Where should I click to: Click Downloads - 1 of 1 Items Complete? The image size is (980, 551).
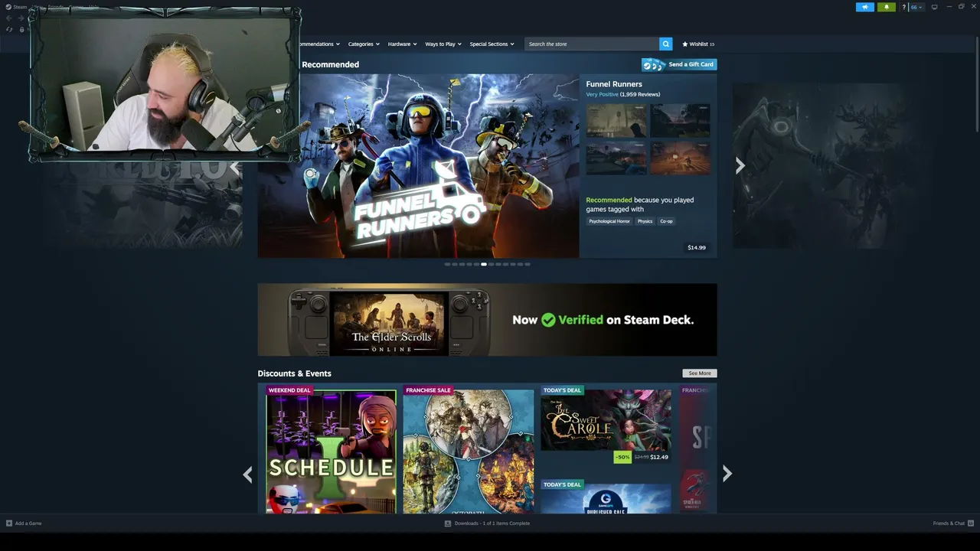492,523
